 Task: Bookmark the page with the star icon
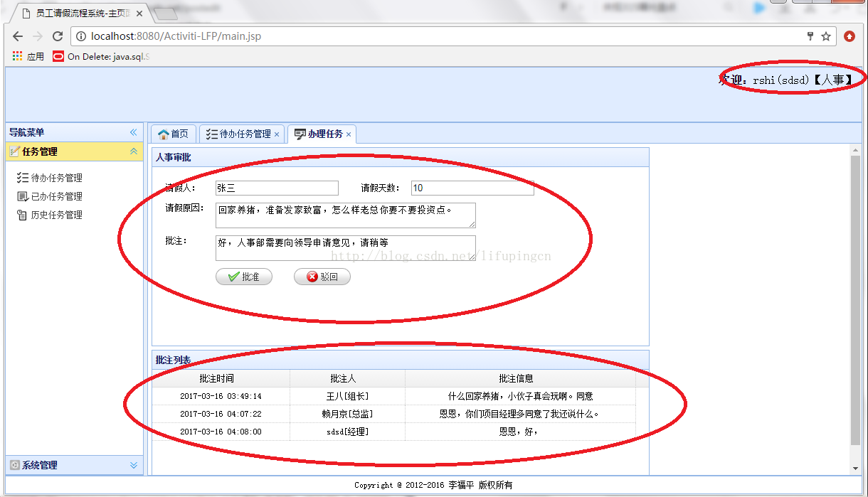pos(826,36)
